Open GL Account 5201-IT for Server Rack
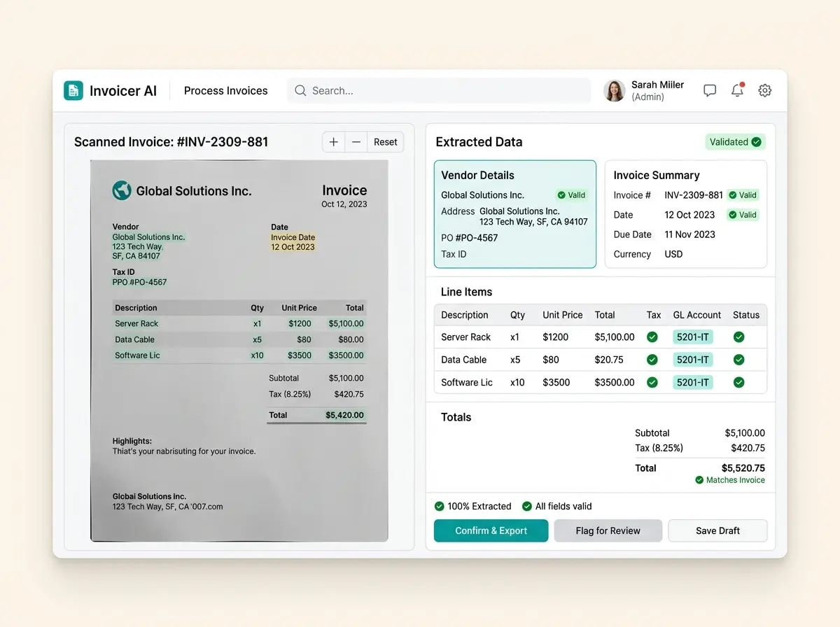Image resolution: width=840 pixels, height=627 pixels. coord(693,337)
